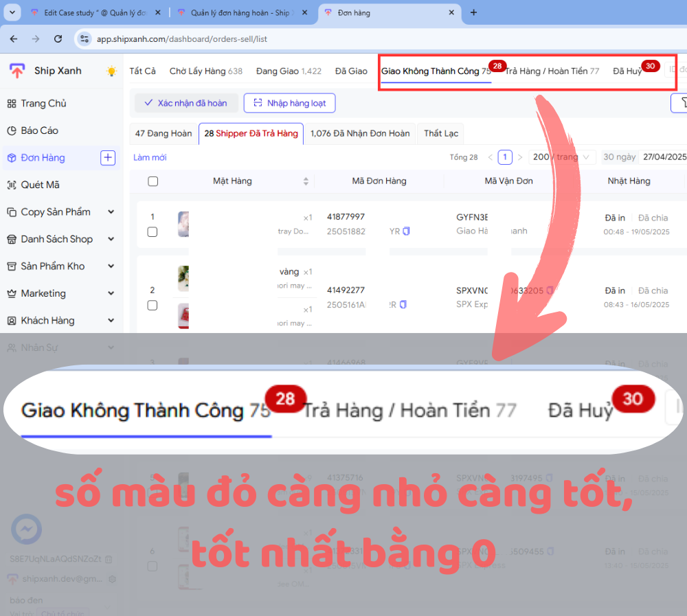Click the browser reload button
Screen dimensions: 687x616
pos(58,39)
